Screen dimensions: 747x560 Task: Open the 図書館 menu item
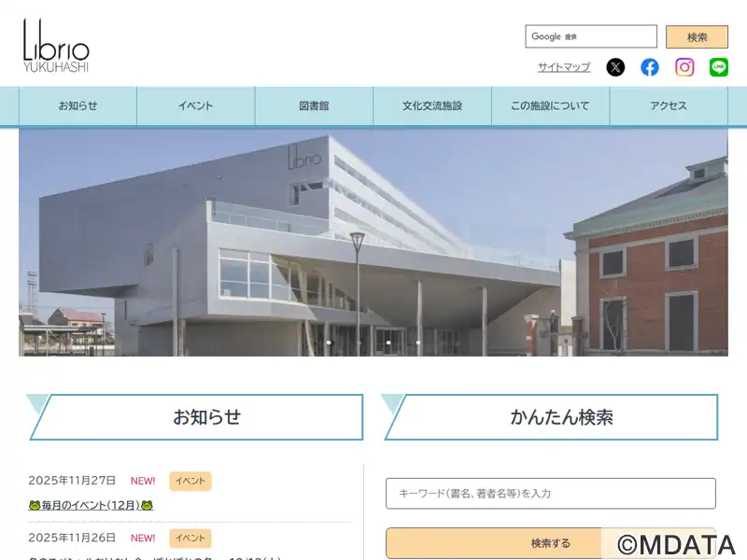[x=314, y=106]
